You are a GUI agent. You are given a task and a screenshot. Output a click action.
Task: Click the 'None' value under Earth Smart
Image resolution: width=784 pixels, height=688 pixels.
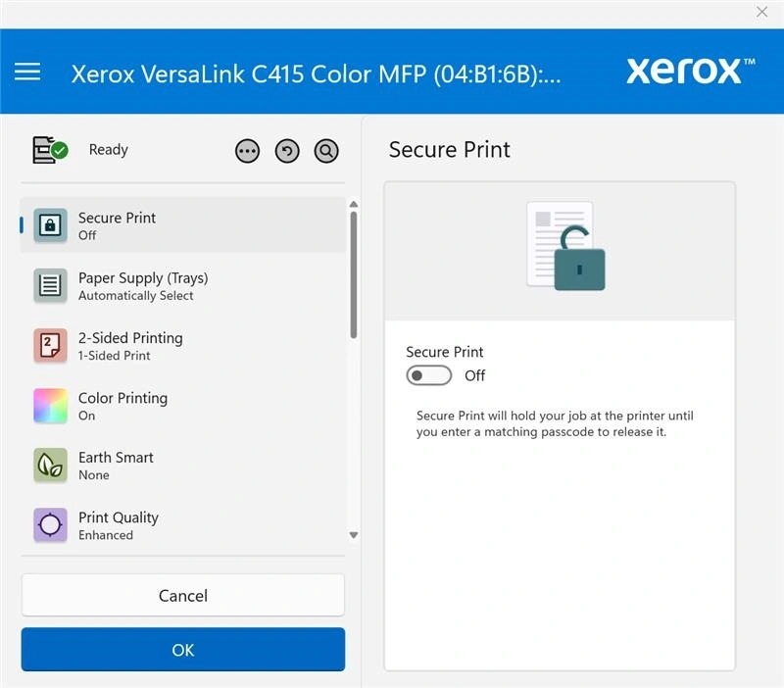[93, 475]
